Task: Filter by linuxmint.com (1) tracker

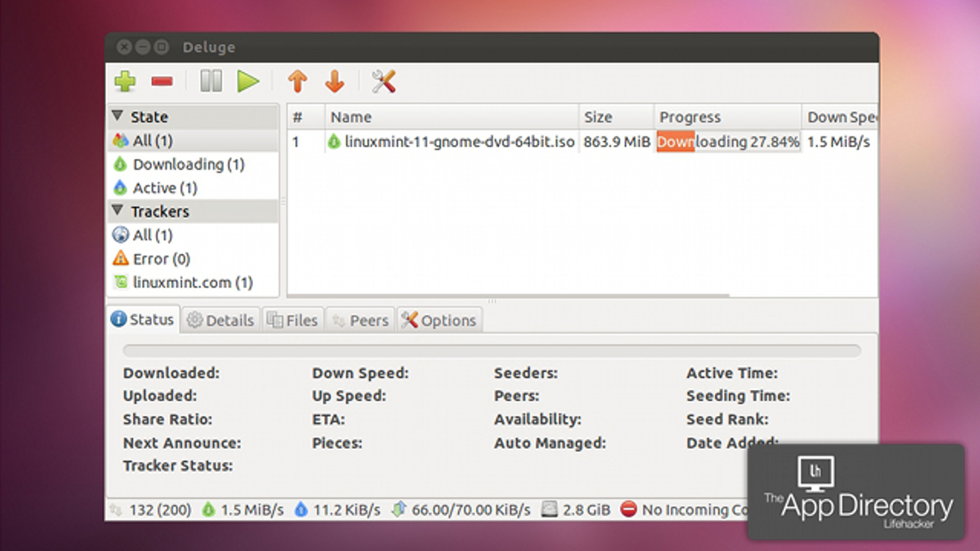Action: pyautogui.click(x=194, y=282)
